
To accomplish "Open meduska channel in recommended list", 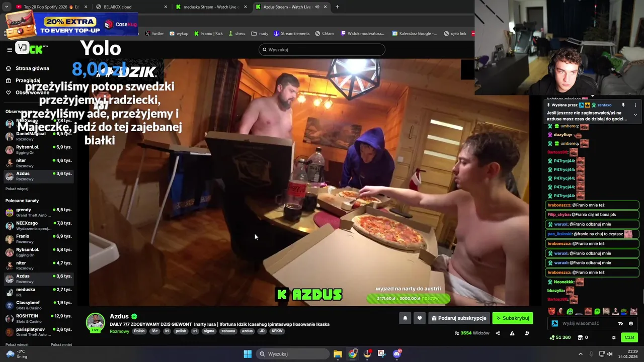I will 38,292.
